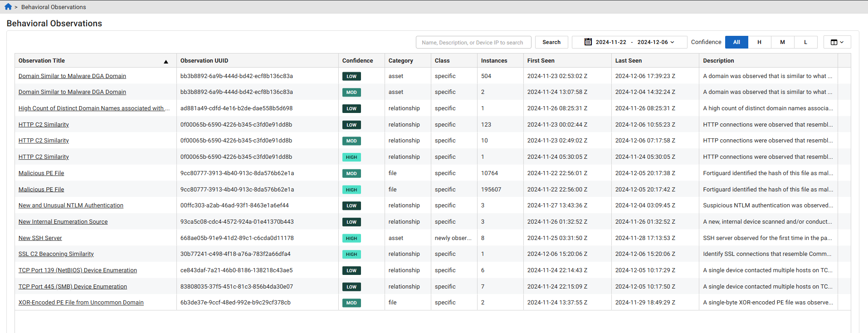Sort by the Confidence column header
This screenshot has height=333, width=868.
point(357,61)
